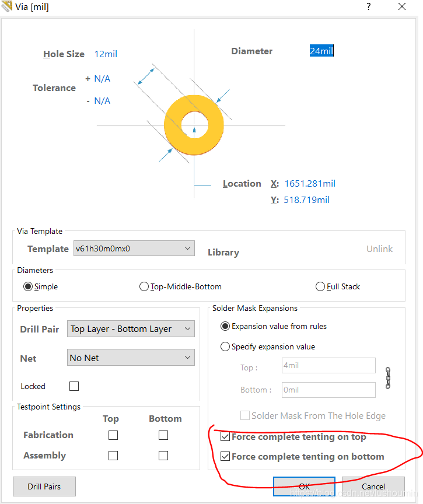Open the Template dropdown list
423x504 pixels.
coord(134,249)
